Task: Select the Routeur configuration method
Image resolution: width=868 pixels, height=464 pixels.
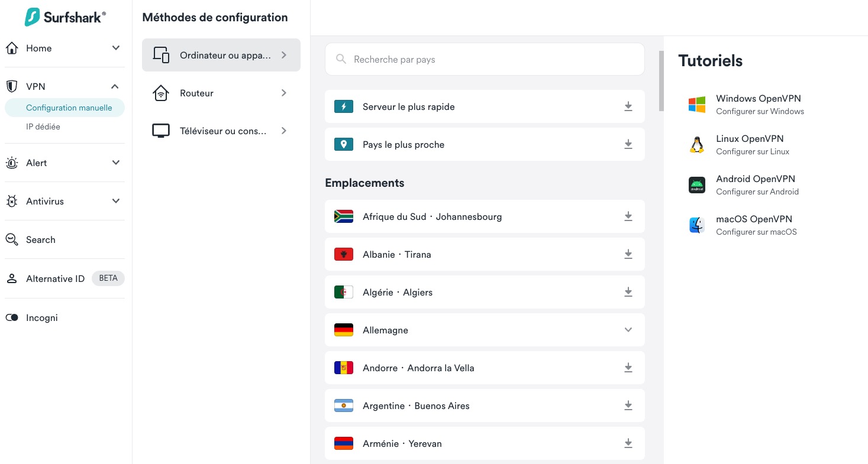Action: (x=221, y=93)
